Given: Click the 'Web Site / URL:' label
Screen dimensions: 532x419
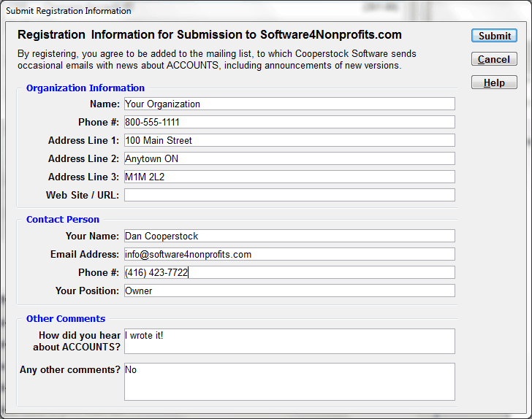Looking at the screenshot, I should pos(83,195).
